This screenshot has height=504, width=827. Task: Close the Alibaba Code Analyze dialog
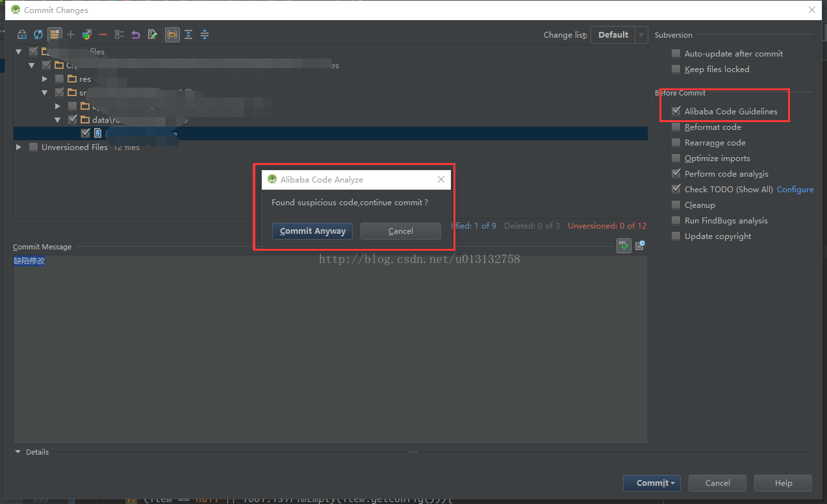click(441, 179)
